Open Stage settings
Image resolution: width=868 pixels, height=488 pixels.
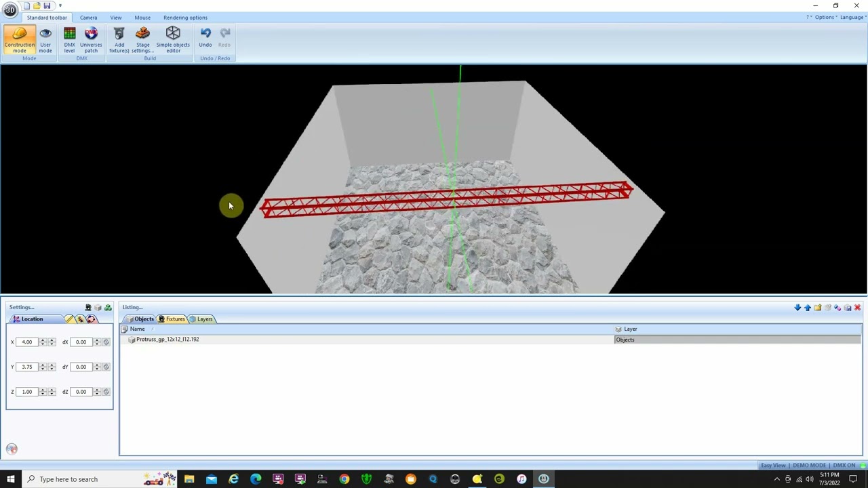click(142, 40)
